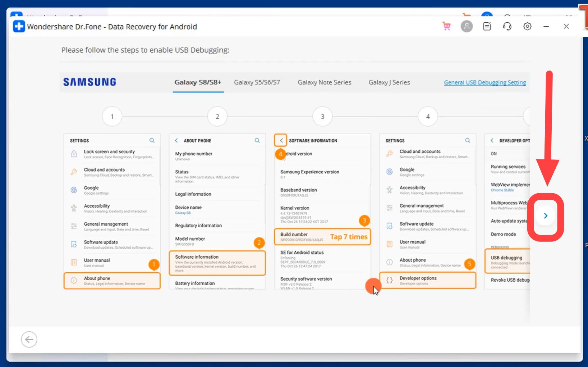This screenshot has height=367, width=588.
Task: Click step 1 circle marker
Action: pos(112,117)
